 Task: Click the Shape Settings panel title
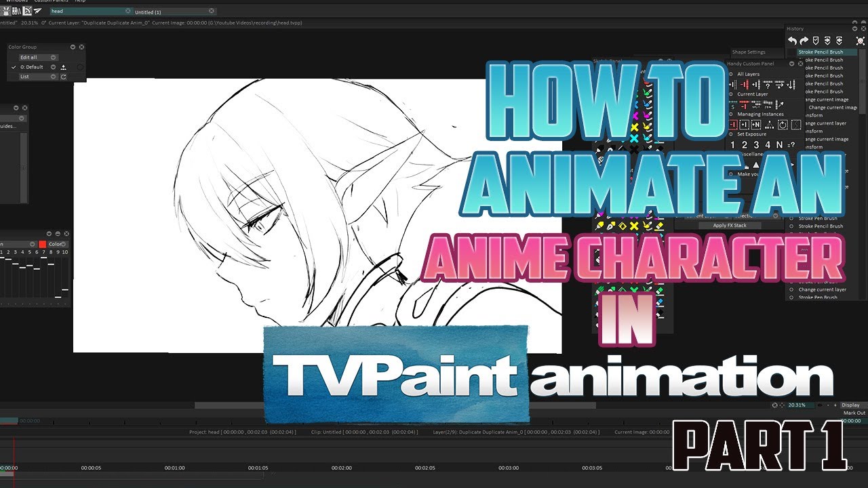click(x=749, y=52)
